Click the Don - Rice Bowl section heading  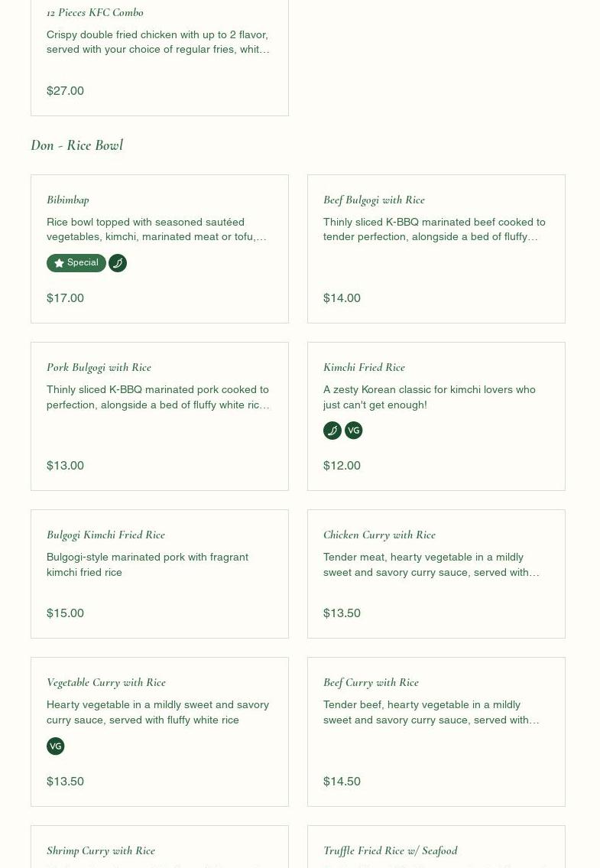(76, 145)
